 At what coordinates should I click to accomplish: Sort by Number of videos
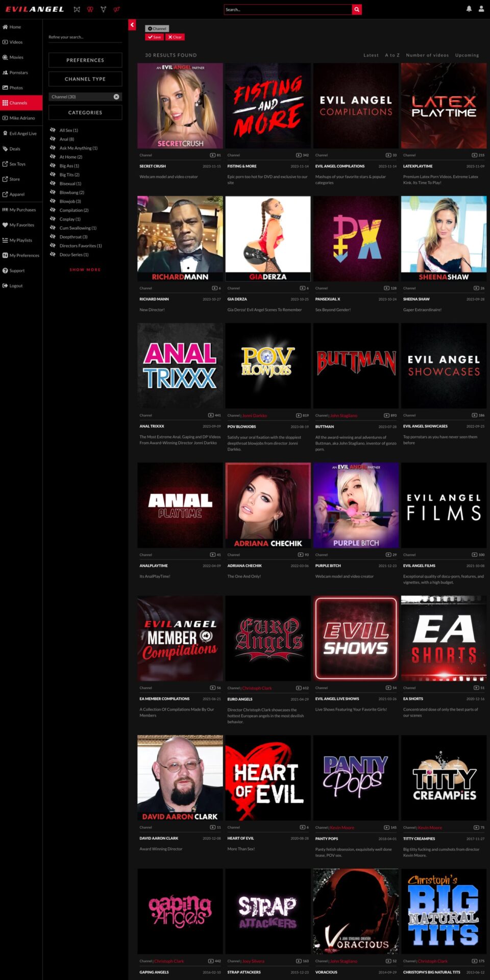[x=427, y=55]
